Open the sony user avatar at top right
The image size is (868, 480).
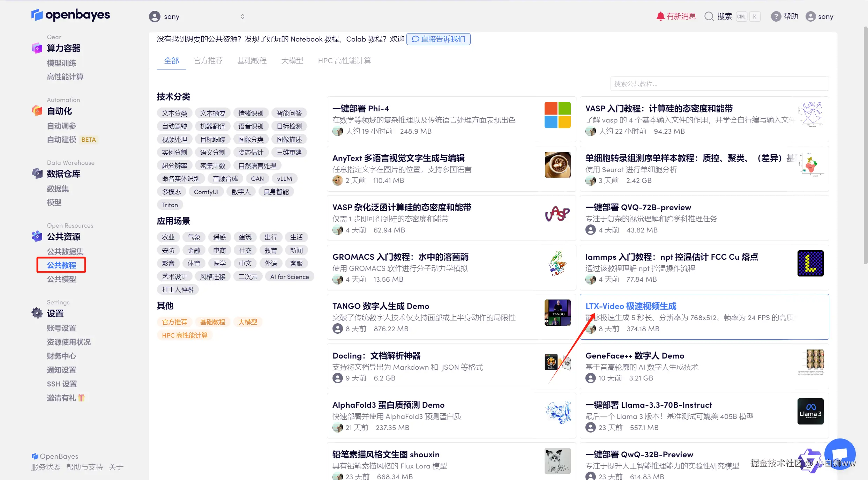(810, 16)
